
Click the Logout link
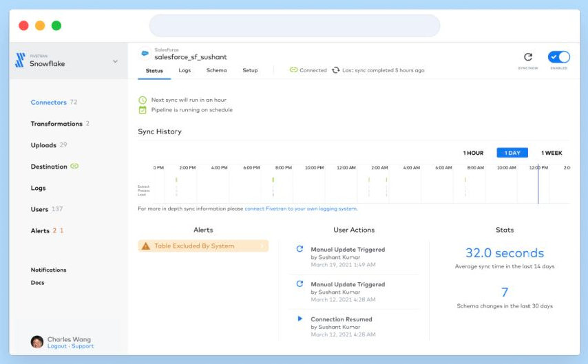(57, 346)
